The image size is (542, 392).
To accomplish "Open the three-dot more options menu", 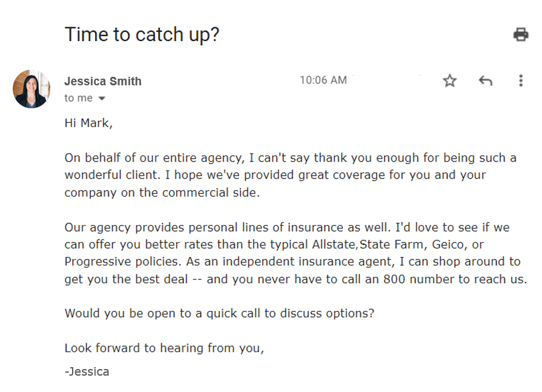I will pyautogui.click(x=520, y=80).
